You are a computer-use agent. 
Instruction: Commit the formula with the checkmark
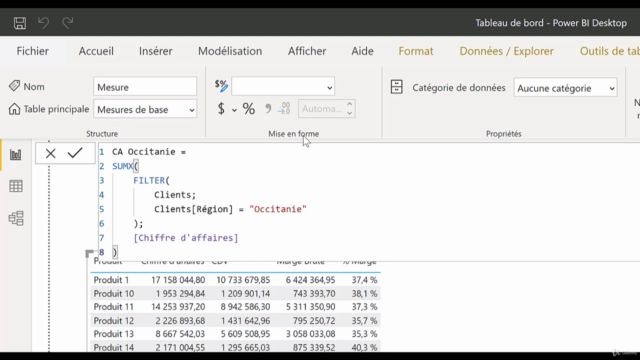tap(75, 153)
